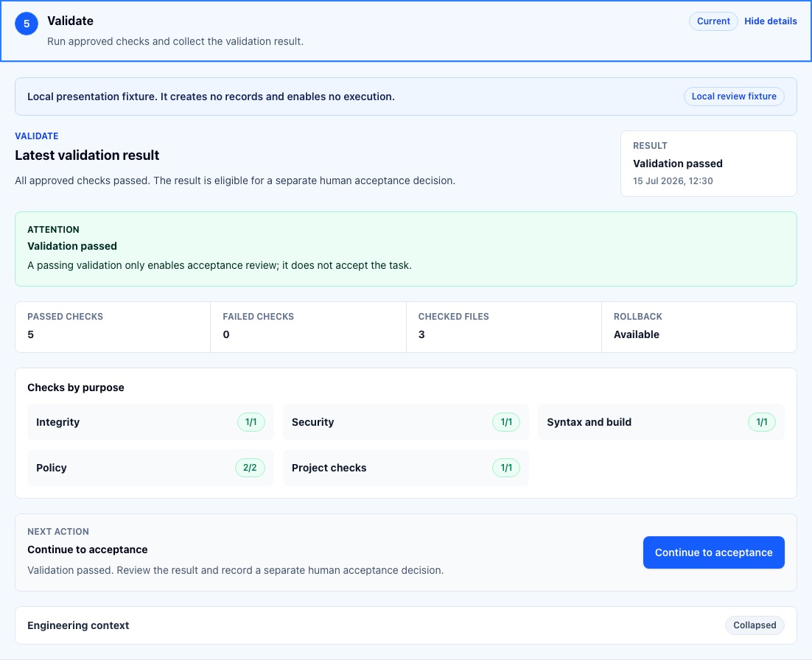
Task: Select the Syntax and build row
Action: pyautogui.click(x=661, y=422)
